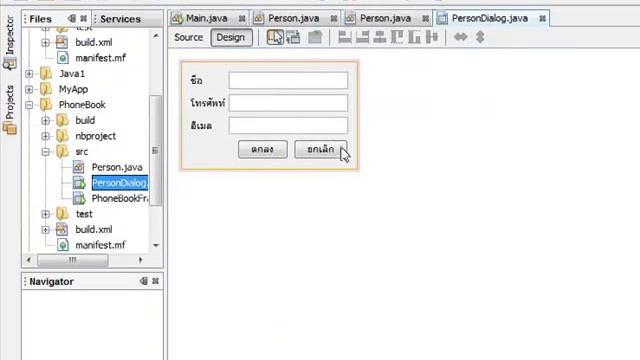Activate Connection Mode tool in designer toolbar
Viewport: 640px width, 360px height.
293,37
